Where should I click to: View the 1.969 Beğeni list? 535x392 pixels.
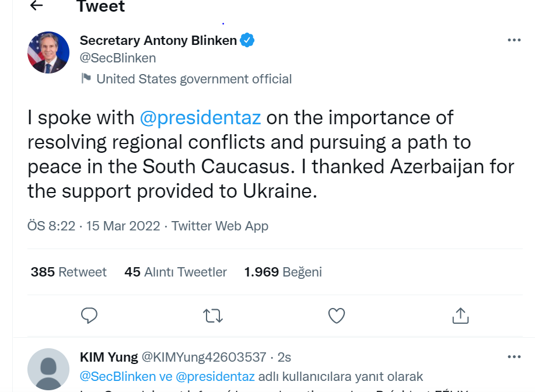[283, 272]
